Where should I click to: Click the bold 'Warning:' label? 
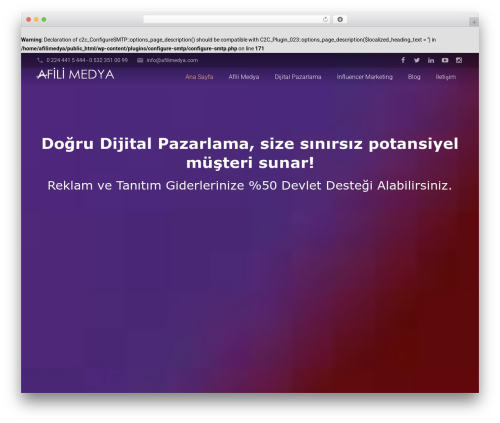pyautogui.click(x=32, y=40)
